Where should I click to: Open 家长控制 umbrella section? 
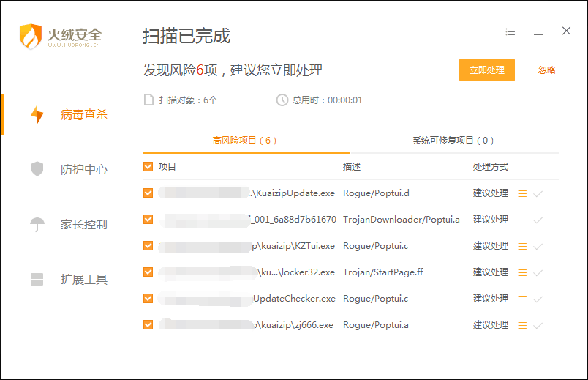(37, 224)
